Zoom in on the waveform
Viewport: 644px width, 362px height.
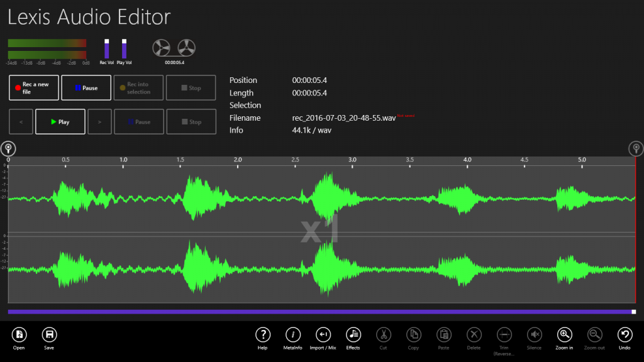[563, 334]
